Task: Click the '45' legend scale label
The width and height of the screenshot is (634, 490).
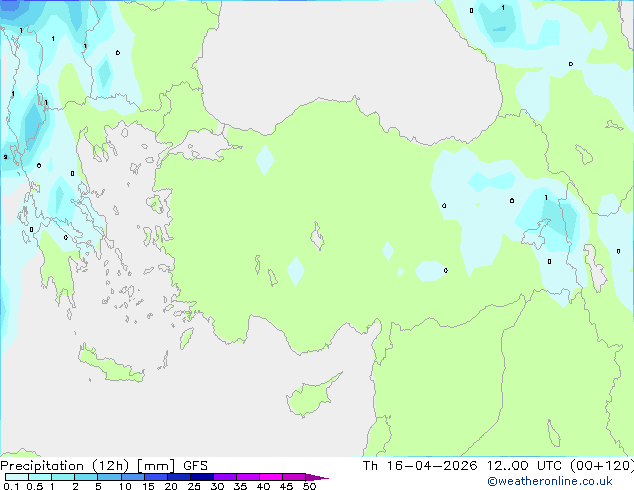Action: pos(286,486)
